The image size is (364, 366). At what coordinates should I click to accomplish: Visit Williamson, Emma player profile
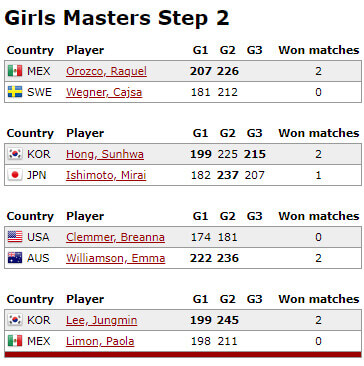coord(116,258)
